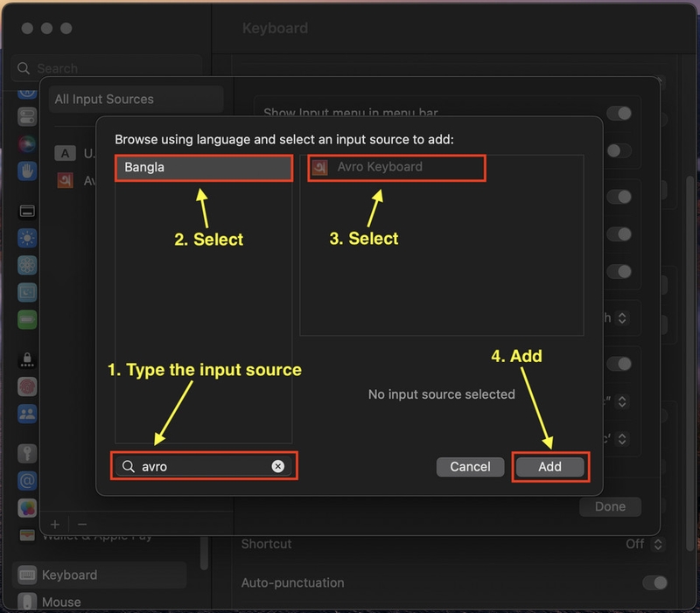700x613 pixels.
Task: Select Keyboard in the settings sidebar
Action: point(100,575)
